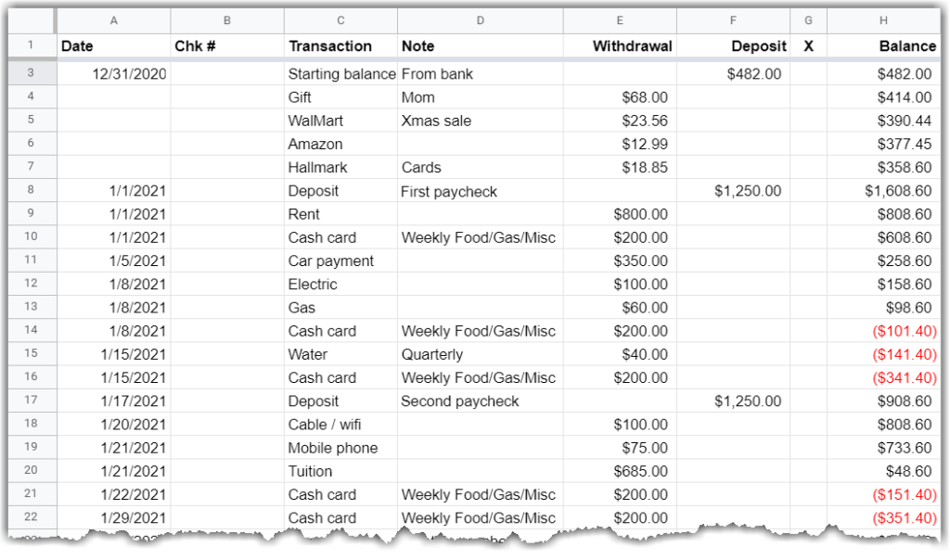The height and width of the screenshot is (560, 950).
Task: Click the Tuition transaction cell
Action: [340, 471]
